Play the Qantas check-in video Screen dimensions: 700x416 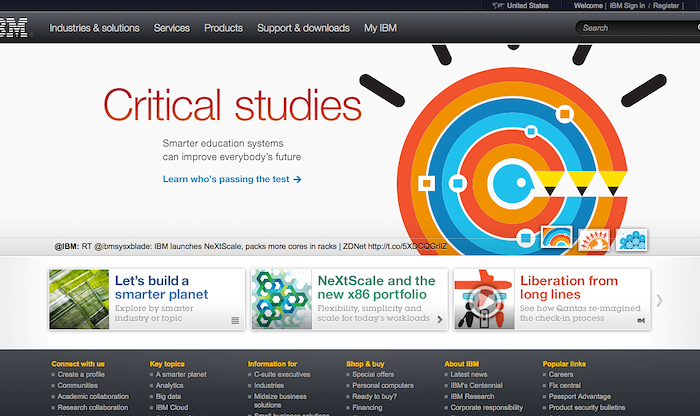click(x=485, y=302)
